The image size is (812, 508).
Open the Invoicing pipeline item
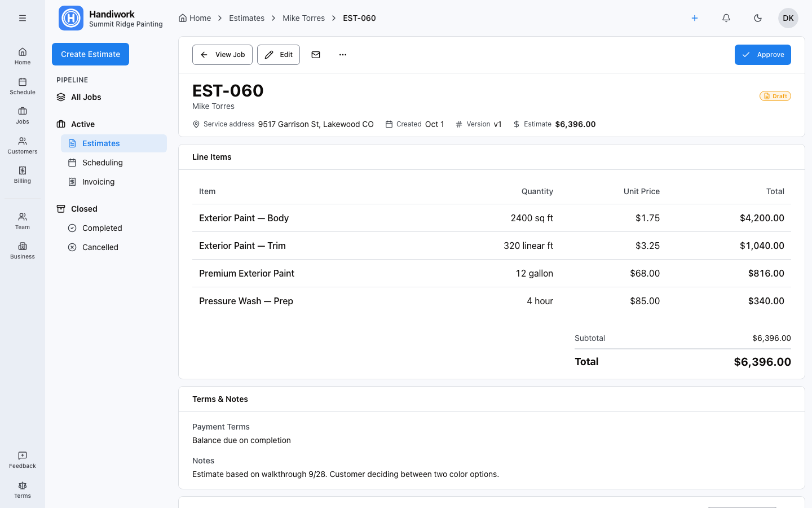(114, 182)
